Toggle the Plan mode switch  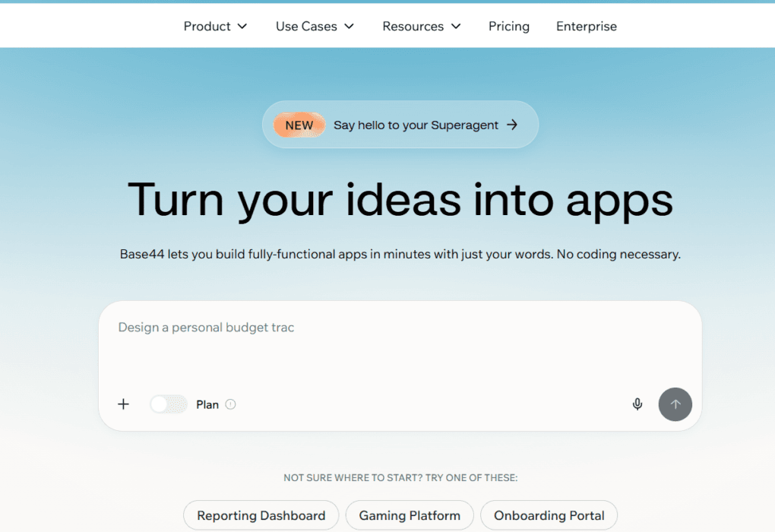coord(169,404)
